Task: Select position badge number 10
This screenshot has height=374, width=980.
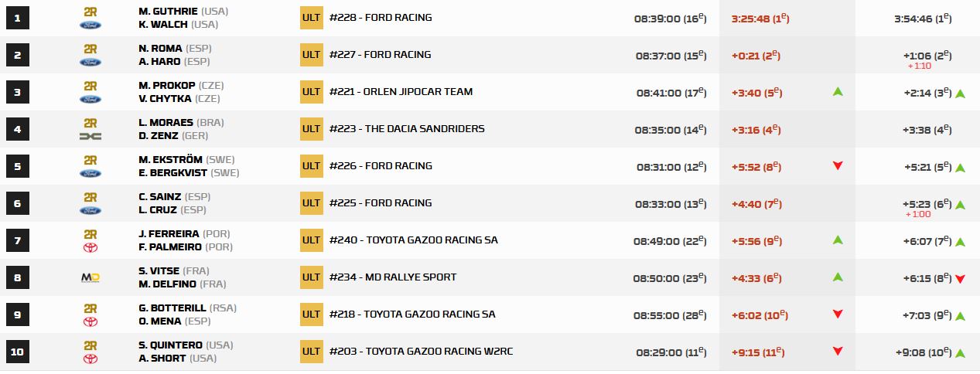Action: (17, 352)
